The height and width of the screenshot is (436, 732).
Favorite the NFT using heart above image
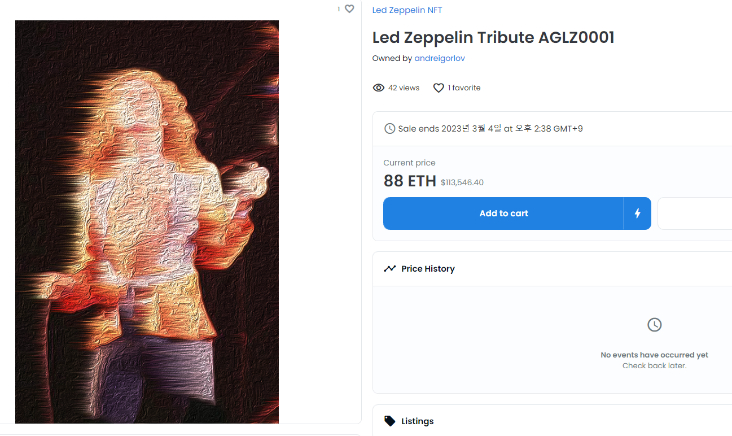(x=349, y=9)
